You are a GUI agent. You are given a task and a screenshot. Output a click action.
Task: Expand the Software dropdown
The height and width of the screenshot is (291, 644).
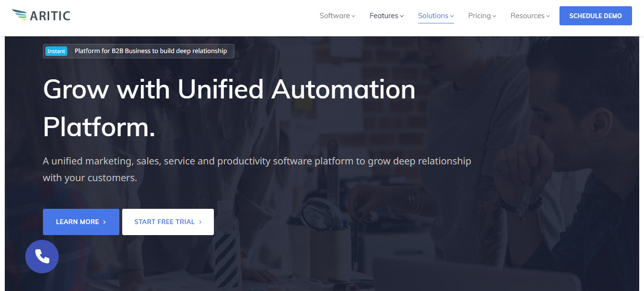[x=353, y=16]
